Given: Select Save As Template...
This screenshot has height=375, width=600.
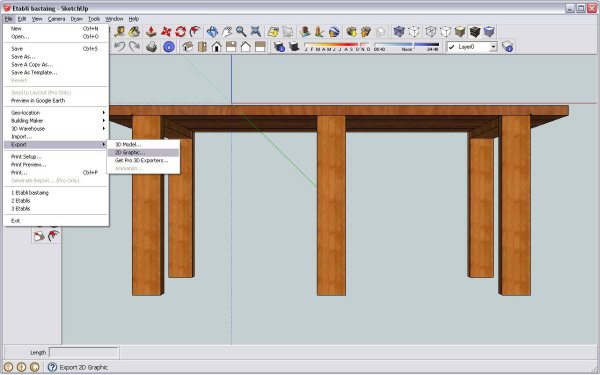Looking at the screenshot, I should tap(57, 72).
